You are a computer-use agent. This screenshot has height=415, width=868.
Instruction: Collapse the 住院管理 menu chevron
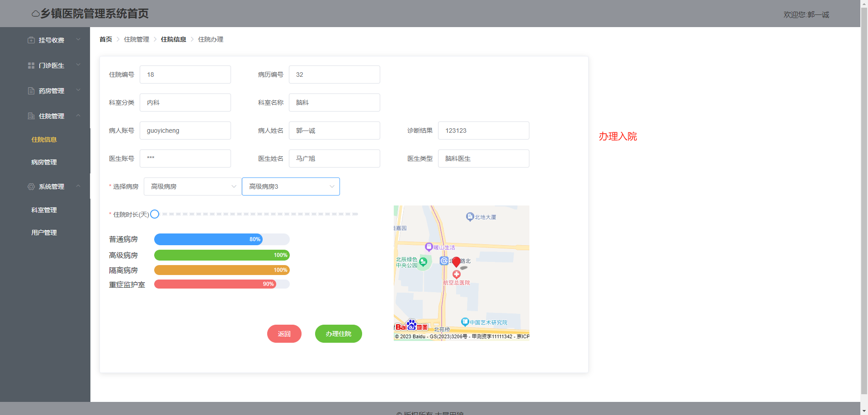(x=78, y=116)
